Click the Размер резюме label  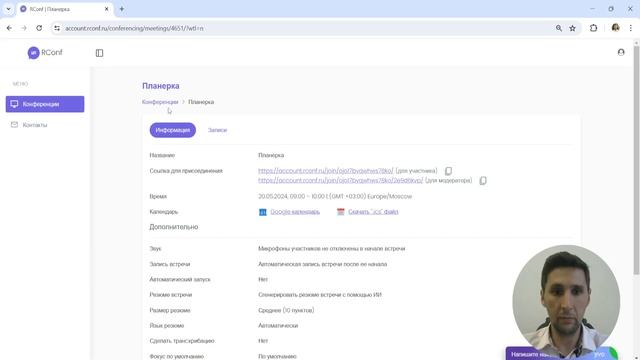[x=170, y=310]
